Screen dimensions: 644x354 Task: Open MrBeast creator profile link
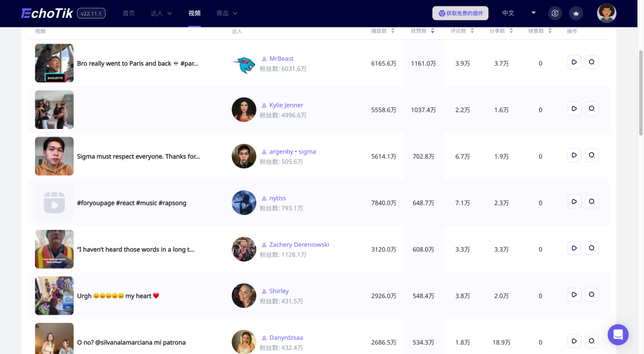point(281,59)
